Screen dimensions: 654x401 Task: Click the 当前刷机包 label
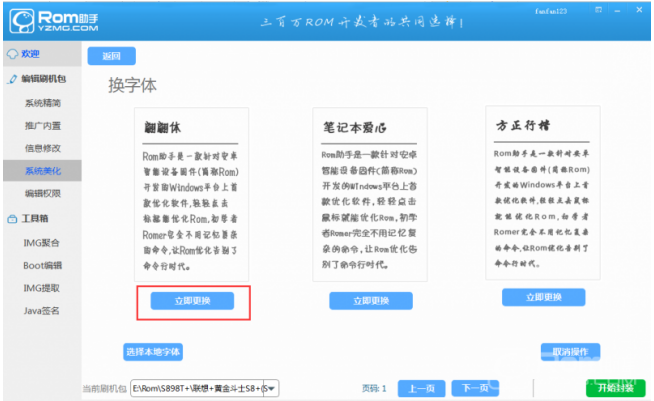click(x=105, y=388)
